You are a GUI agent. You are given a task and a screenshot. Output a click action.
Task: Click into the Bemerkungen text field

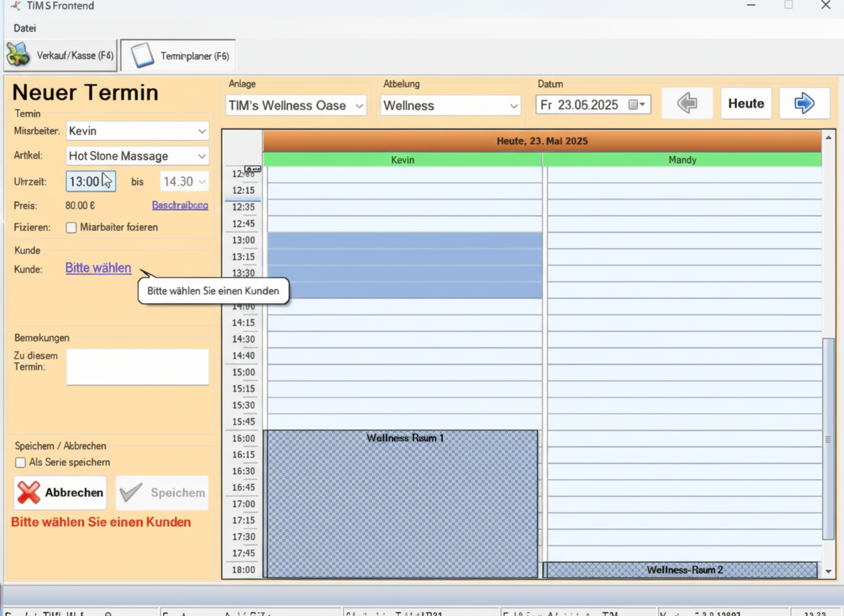[x=138, y=367]
